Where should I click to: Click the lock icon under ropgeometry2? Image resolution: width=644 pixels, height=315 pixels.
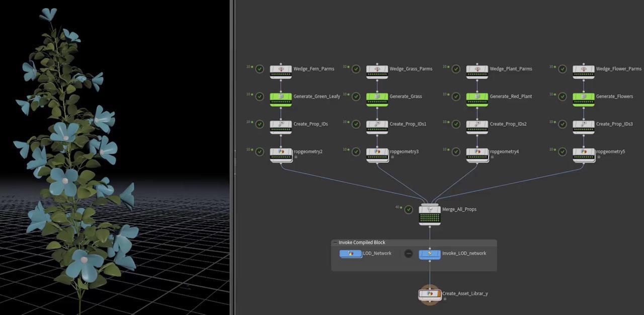click(x=295, y=157)
